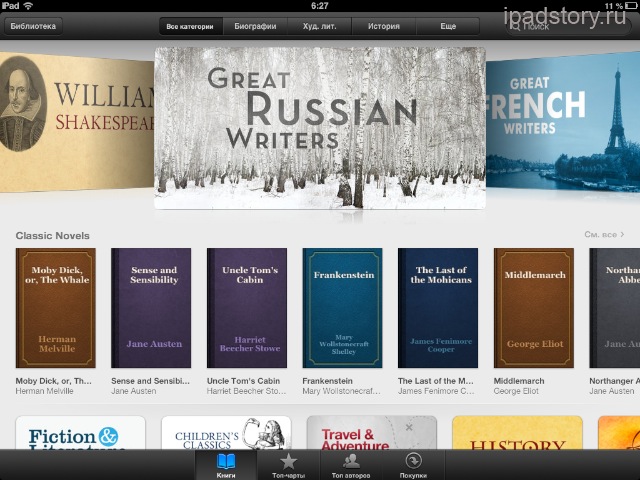Screen dimensions: 640x480
Task: Tap the 6:27 clock in status bar
Action: (x=320, y=6)
